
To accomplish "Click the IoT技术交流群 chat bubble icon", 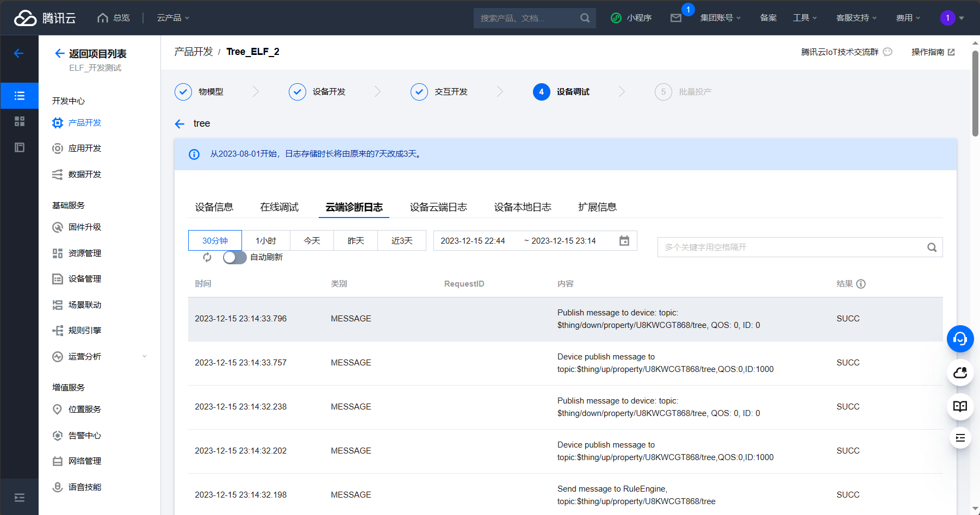I will (x=888, y=52).
